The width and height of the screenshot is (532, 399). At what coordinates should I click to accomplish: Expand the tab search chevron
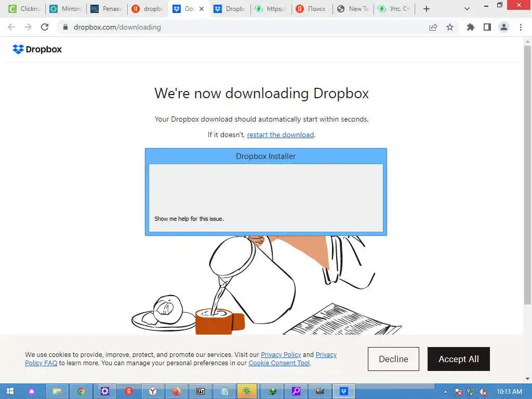click(467, 9)
